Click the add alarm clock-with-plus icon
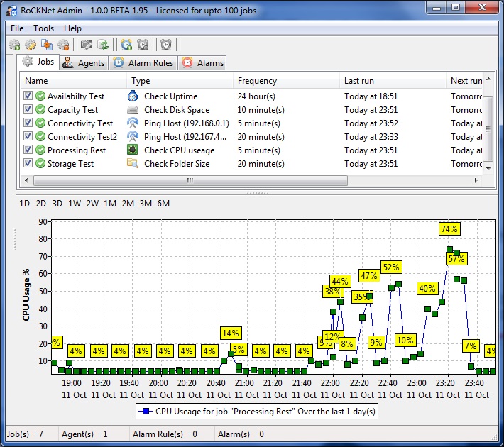 [x=126, y=45]
